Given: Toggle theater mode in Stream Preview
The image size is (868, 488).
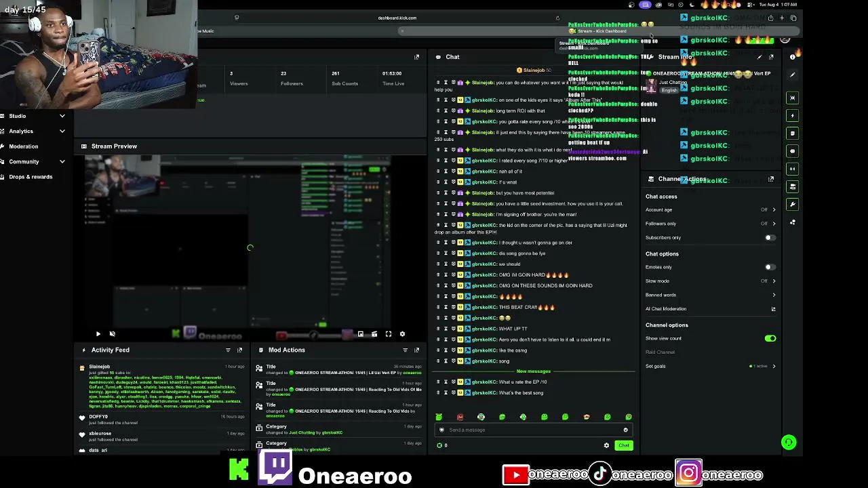Looking at the screenshot, I should 374,333.
